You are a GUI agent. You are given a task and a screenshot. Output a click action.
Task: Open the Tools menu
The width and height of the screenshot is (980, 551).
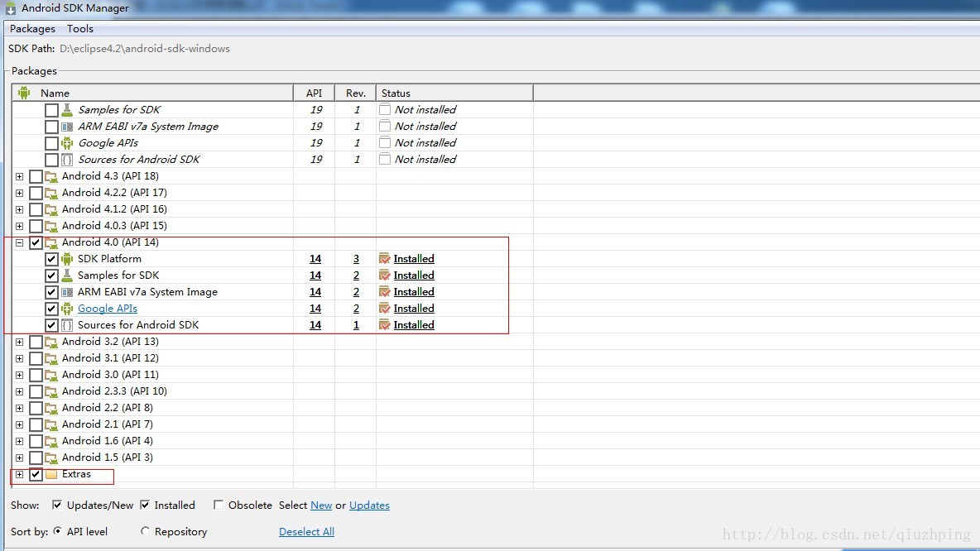[x=80, y=29]
